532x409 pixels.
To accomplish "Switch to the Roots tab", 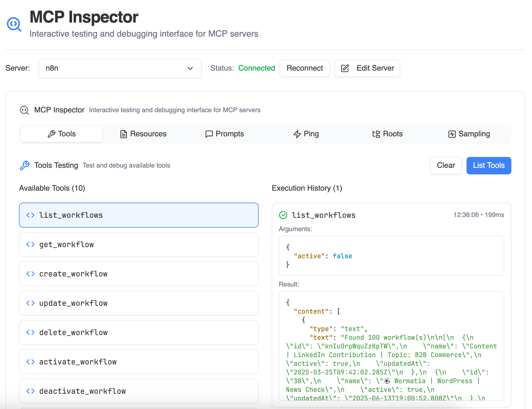I will (387, 134).
